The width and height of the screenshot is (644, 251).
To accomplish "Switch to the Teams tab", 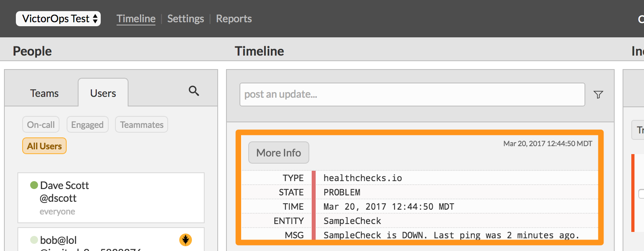I will pyautogui.click(x=44, y=93).
